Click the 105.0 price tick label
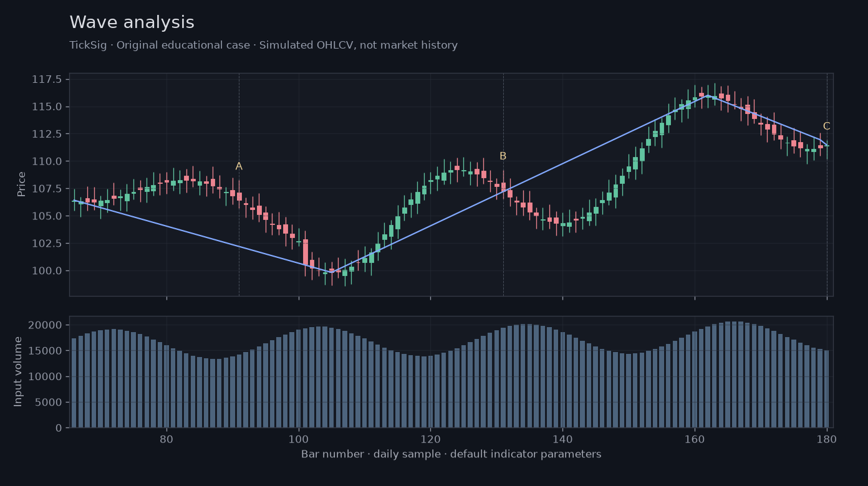The height and width of the screenshot is (486, 868). coord(47,216)
